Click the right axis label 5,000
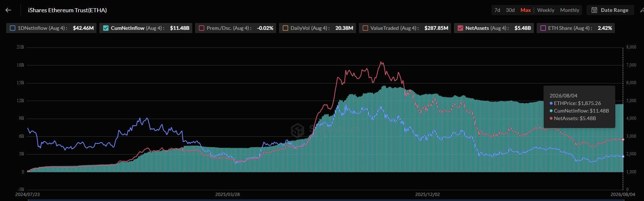The height and width of the screenshot is (201, 644). coord(631,101)
